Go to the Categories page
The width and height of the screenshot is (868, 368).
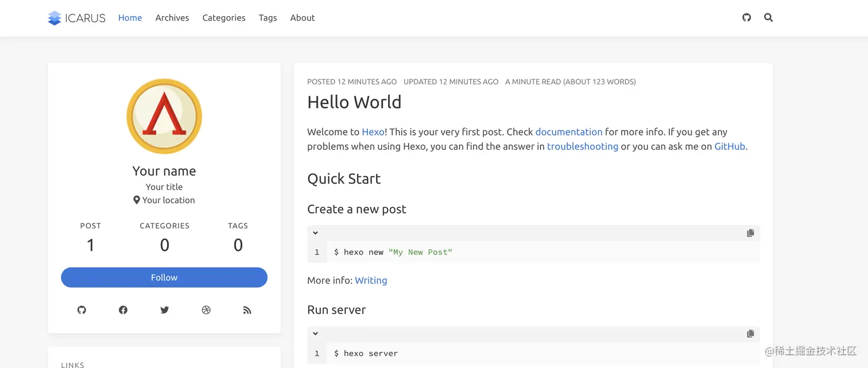[224, 18]
